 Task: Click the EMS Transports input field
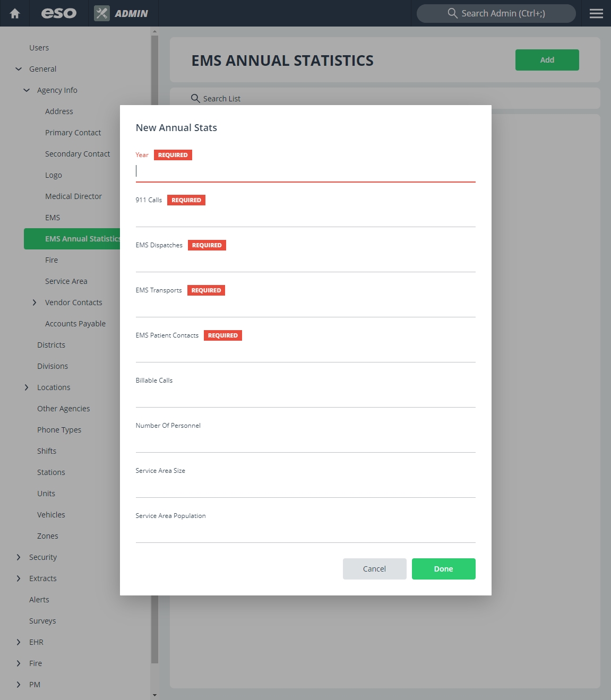coord(306,307)
